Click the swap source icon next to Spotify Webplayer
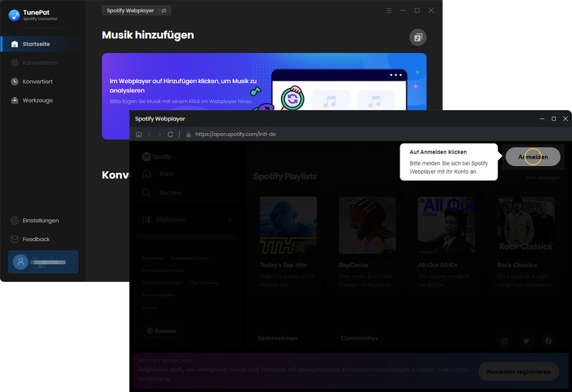Image resolution: width=572 pixels, height=392 pixels. pos(164,11)
